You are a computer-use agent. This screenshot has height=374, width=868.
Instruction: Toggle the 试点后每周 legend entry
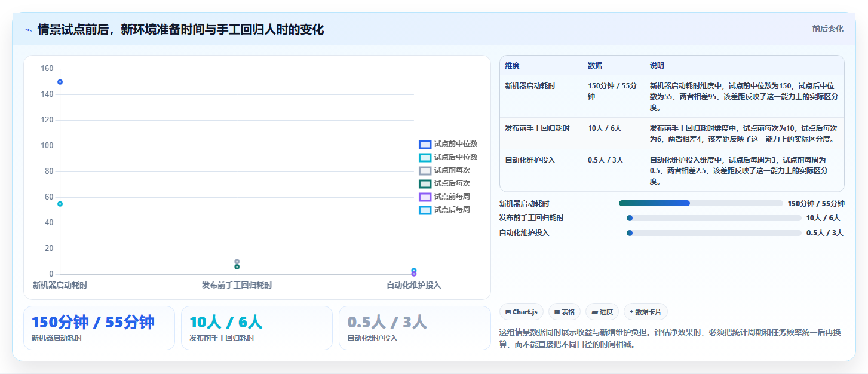[444, 210]
